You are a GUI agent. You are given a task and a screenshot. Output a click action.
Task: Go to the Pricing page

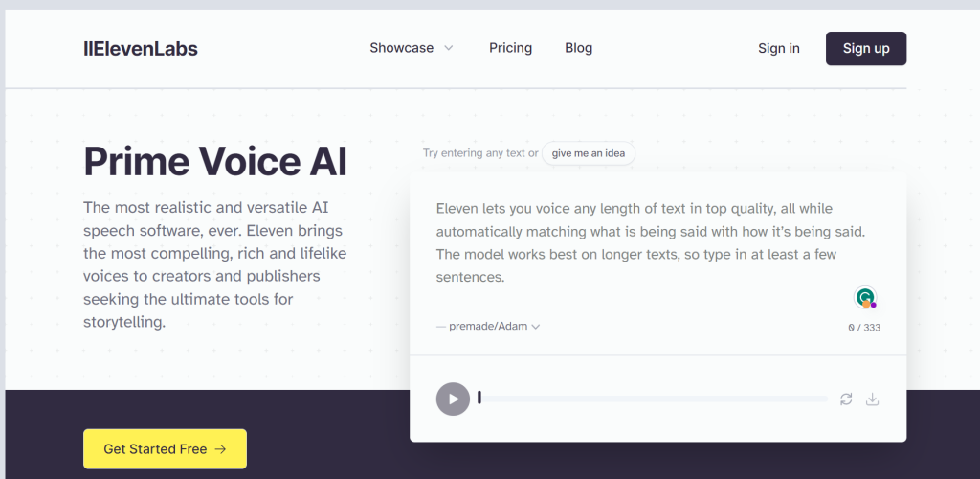511,48
